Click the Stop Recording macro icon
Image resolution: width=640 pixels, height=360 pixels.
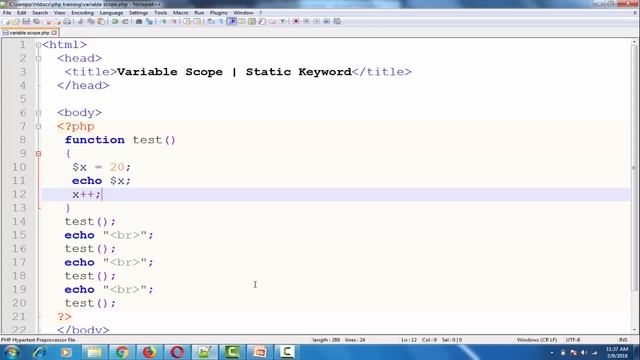(306, 21)
